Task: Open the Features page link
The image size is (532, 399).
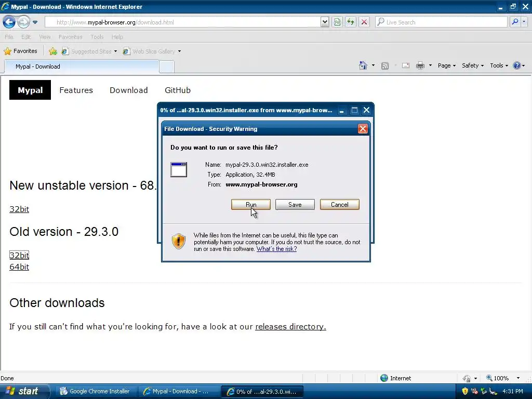Action: tap(76, 90)
